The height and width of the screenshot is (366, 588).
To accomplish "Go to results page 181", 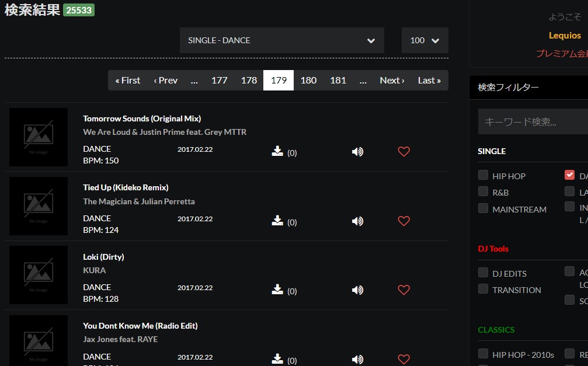I will (x=338, y=80).
